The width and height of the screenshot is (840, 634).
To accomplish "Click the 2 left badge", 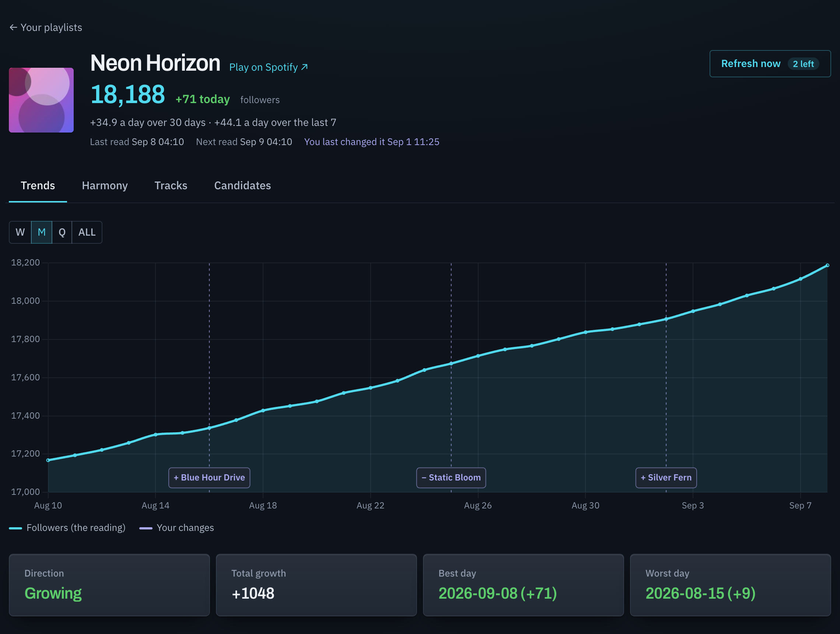I will tap(803, 64).
